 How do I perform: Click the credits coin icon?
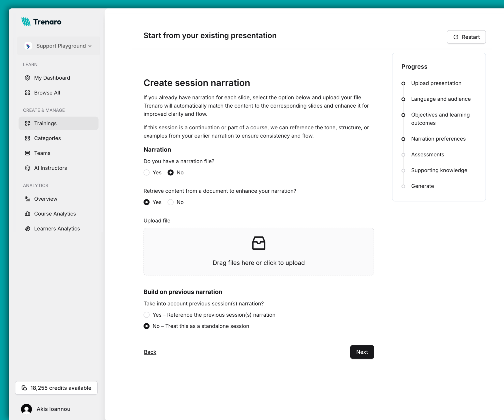24,388
